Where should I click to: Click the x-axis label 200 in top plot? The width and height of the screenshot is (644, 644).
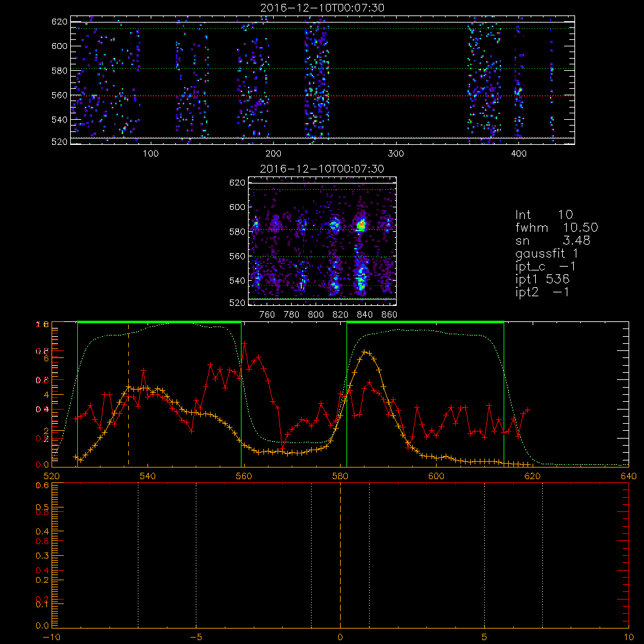click(x=273, y=154)
